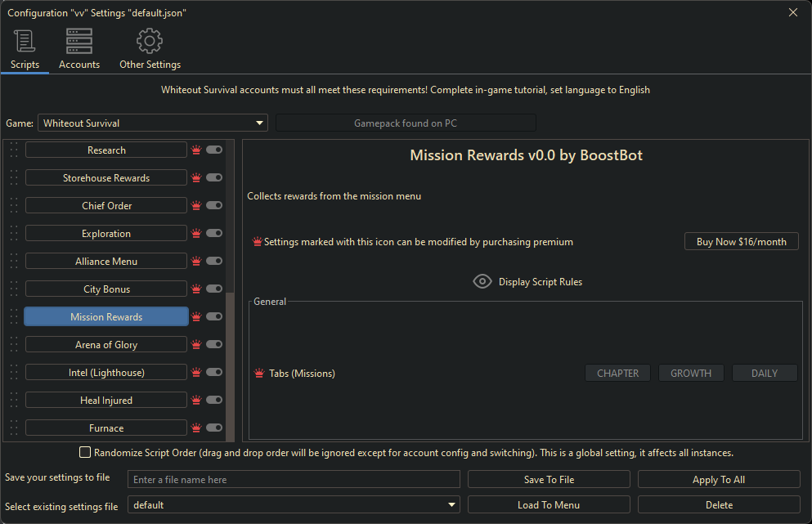
Task: Select the Storehouse Rewards script
Action: click(106, 177)
